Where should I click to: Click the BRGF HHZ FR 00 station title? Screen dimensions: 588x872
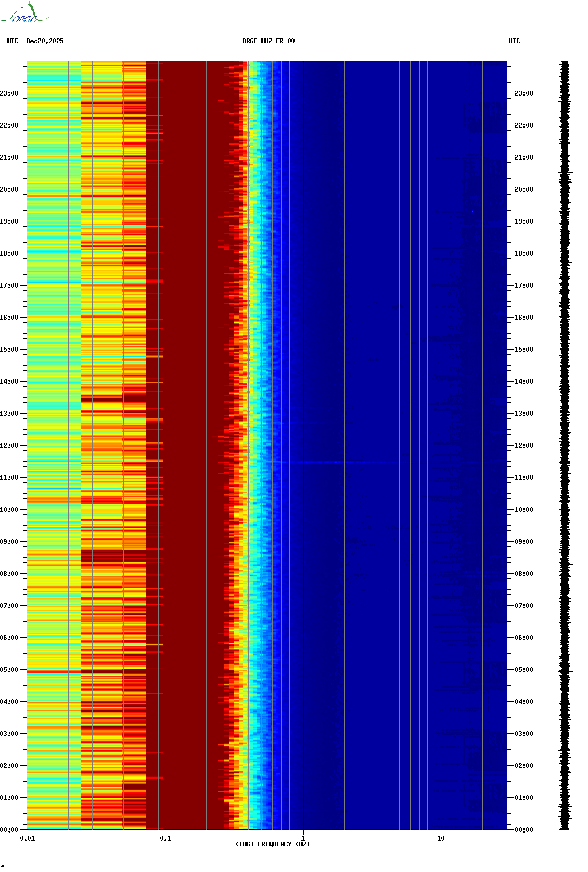(268, 41)
